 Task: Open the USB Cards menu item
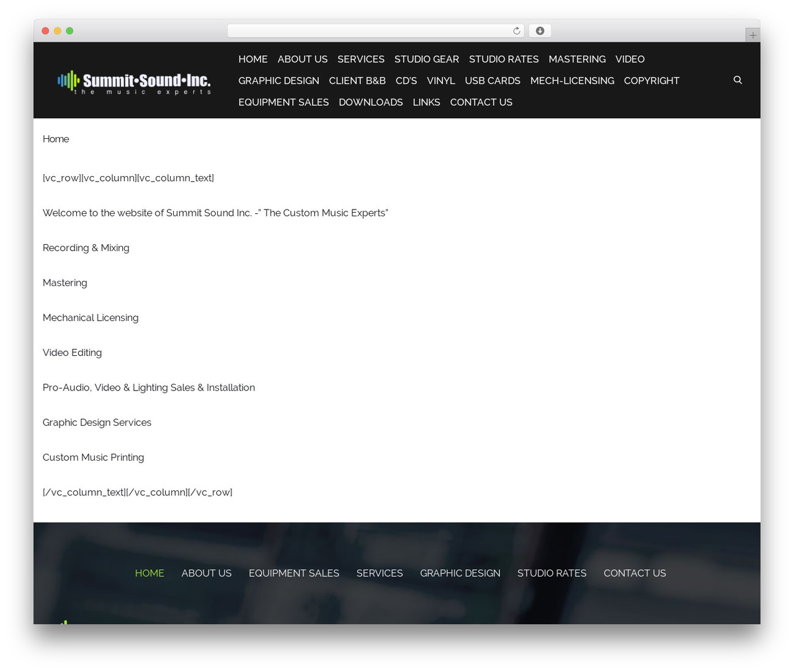point(493,81)
